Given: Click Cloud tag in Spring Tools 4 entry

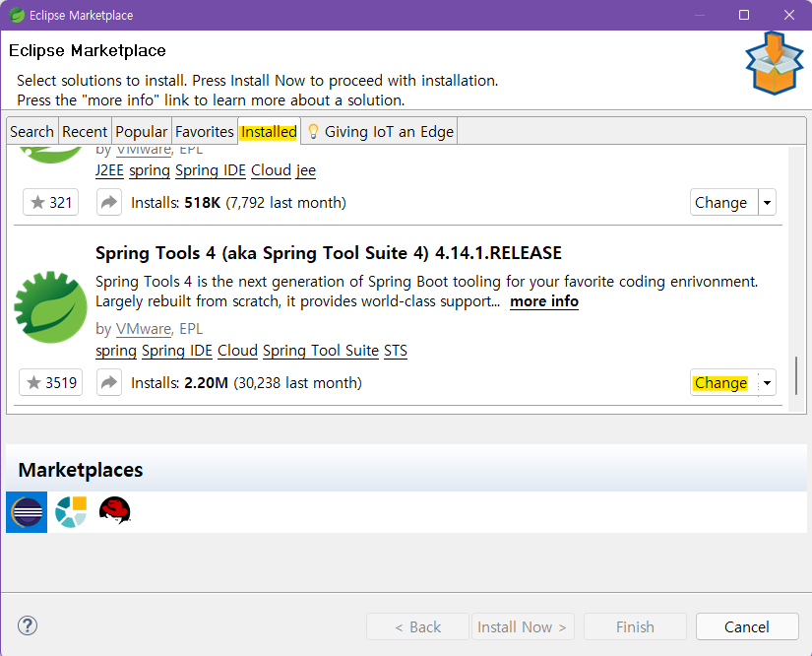Looking at the screenshot, I should pyautogui.click(x=238, y=351).
